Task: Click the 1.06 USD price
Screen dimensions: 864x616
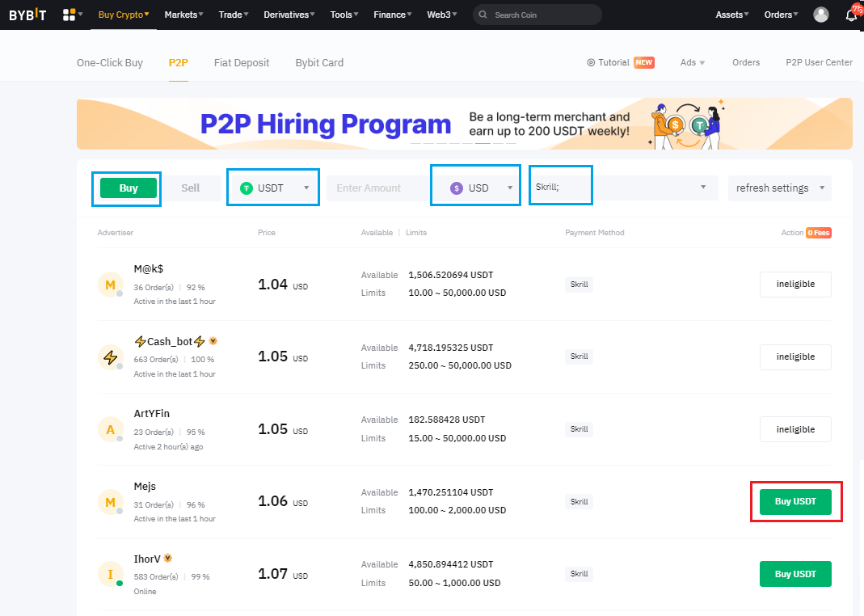Action: pos(283,501)
